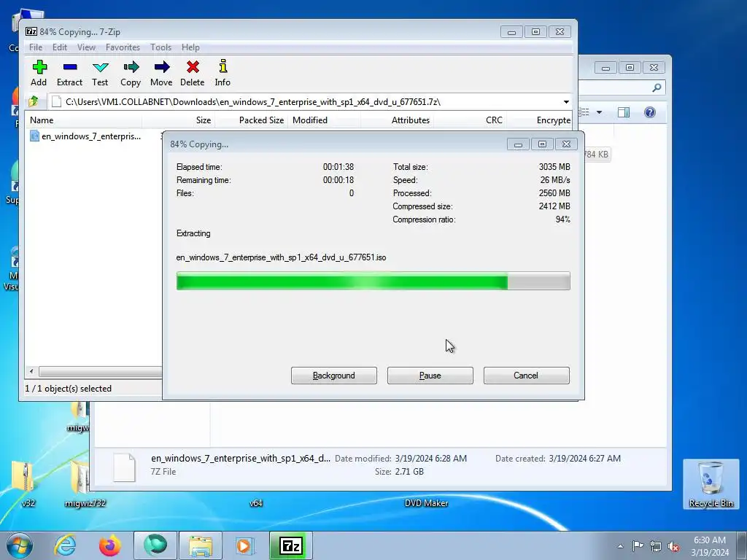Viewport: 747px width, 560px height.
Task: Open the Favorites menu
Action: tap(123, 47)
